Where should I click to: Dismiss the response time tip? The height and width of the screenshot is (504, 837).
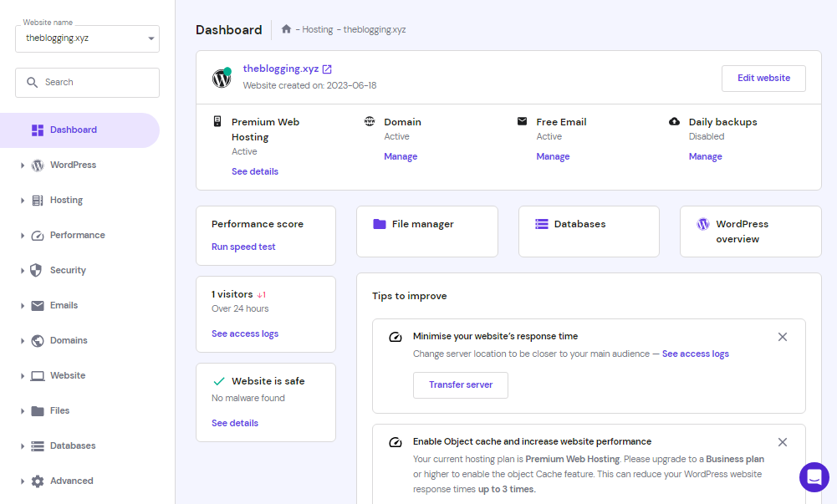tap(782, 337)
